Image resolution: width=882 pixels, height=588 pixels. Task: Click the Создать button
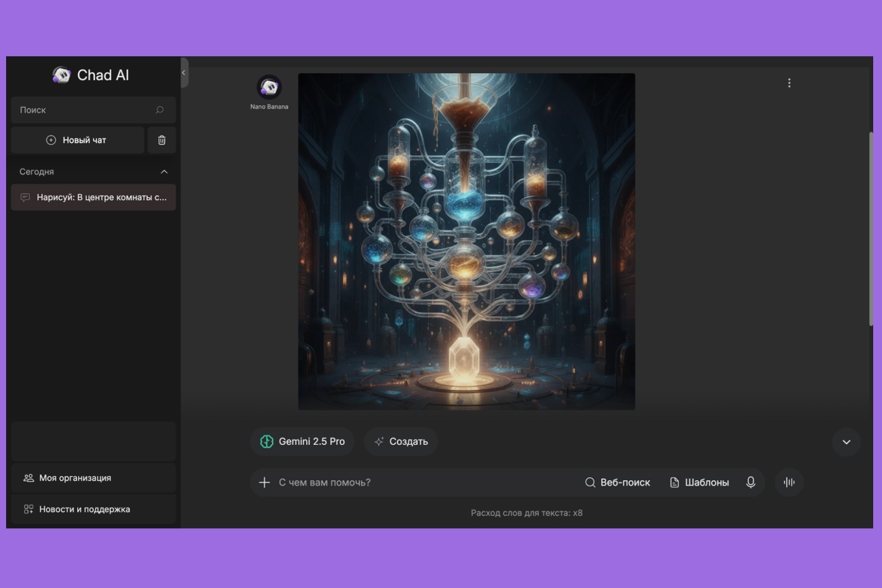coord(401,442)
